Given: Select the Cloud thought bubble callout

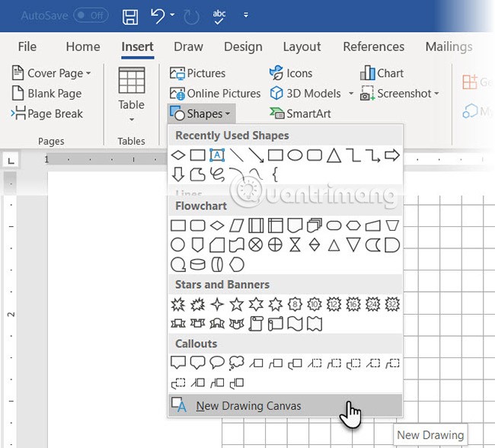Looking at the screenshot, I should (236, 363).
